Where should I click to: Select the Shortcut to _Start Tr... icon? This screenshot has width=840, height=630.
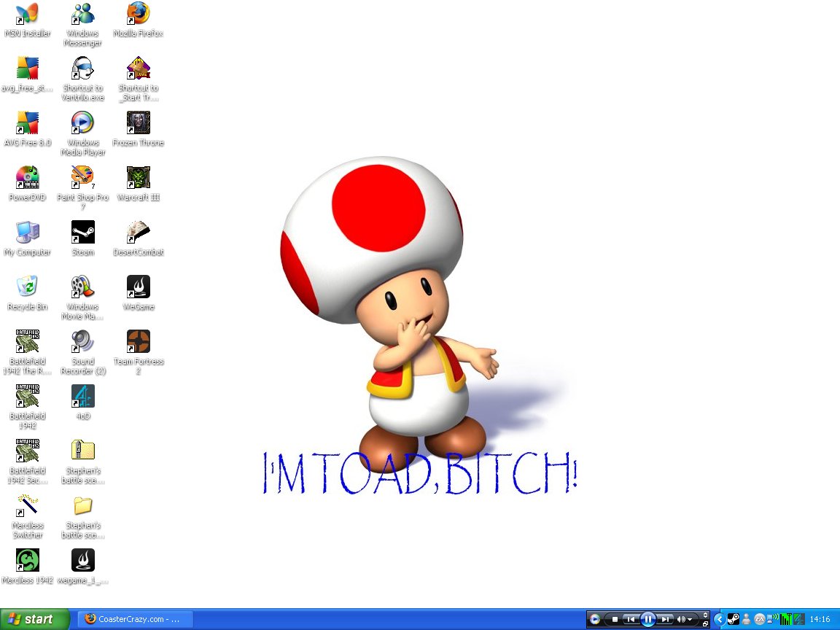(139, 79)
